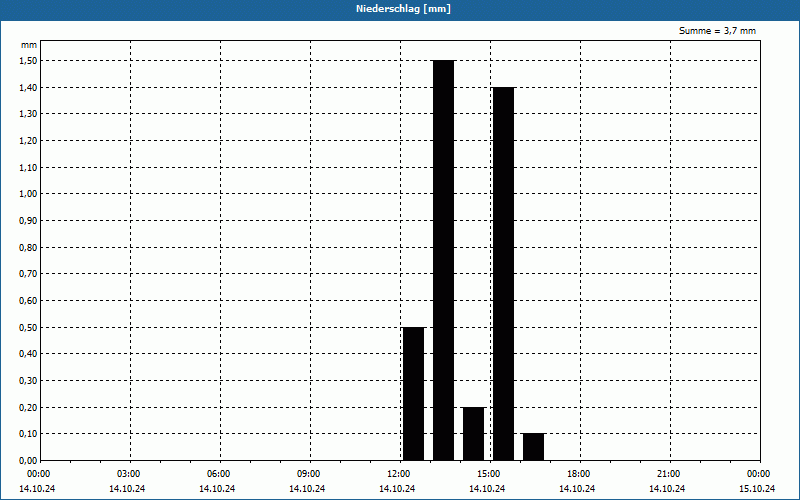Click the "18:00" time label

[x=579, y=474]
